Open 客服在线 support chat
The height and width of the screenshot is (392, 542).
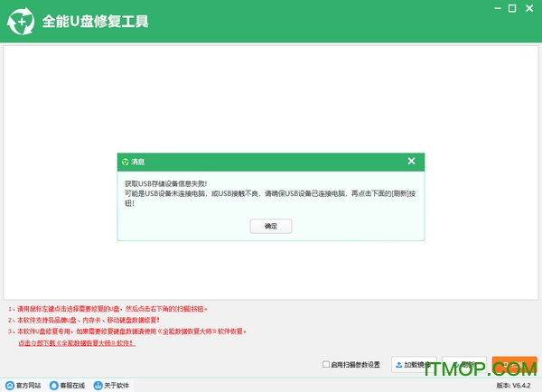point(67,385)
